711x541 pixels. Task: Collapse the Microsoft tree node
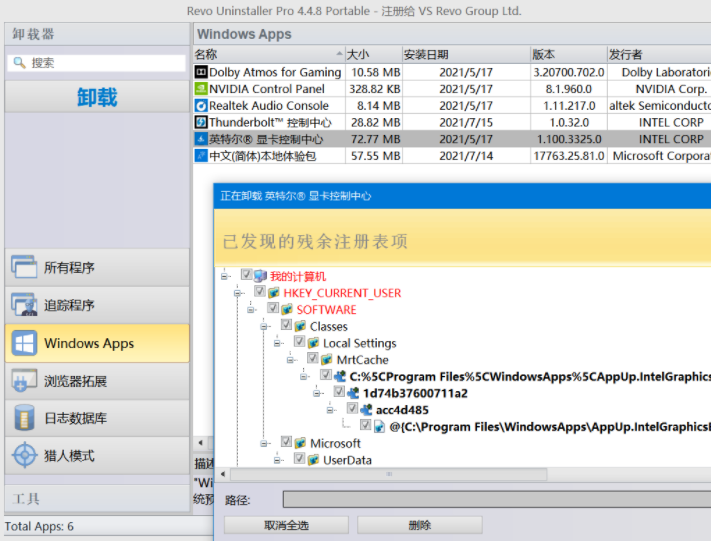pyautogui.click(x=263, y=444)
